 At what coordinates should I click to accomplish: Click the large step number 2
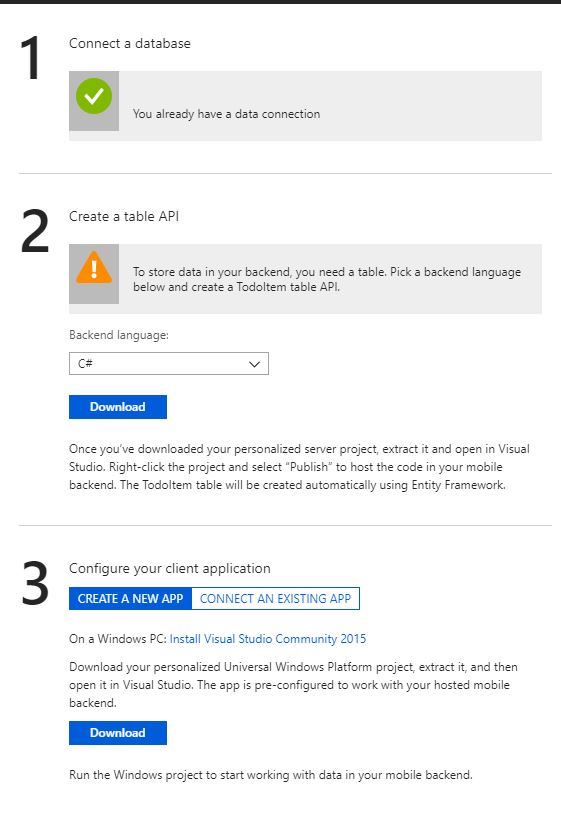[35, 231]
